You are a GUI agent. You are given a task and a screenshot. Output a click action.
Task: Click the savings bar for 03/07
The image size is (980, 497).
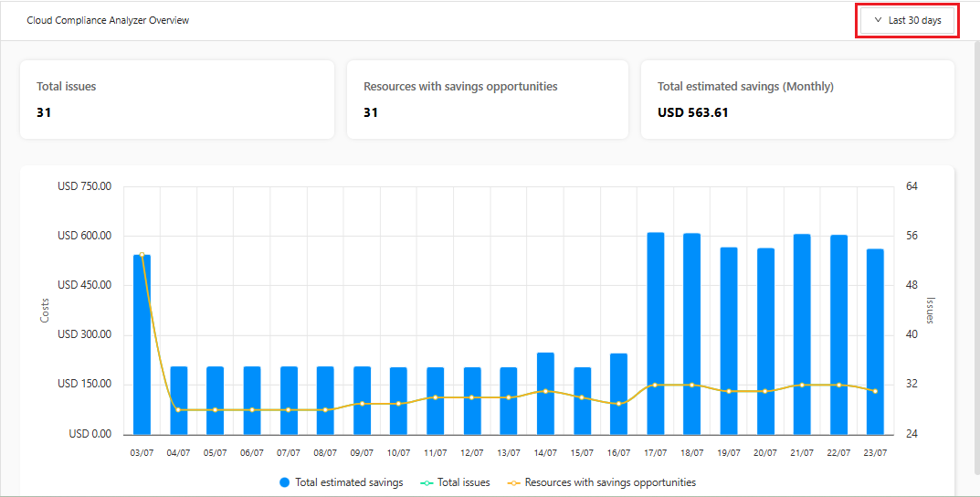pos(142,347)
